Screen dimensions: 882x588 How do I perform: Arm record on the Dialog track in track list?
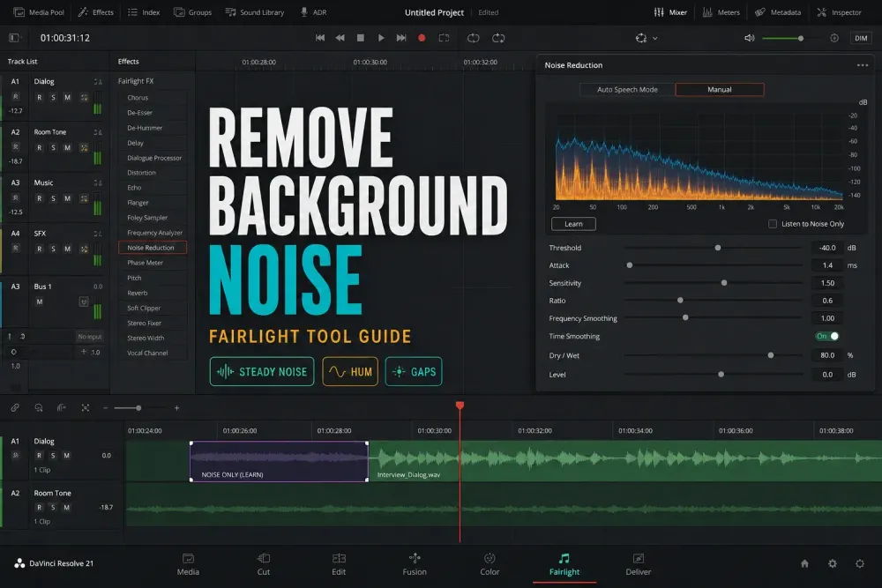(x=40, y=97)
